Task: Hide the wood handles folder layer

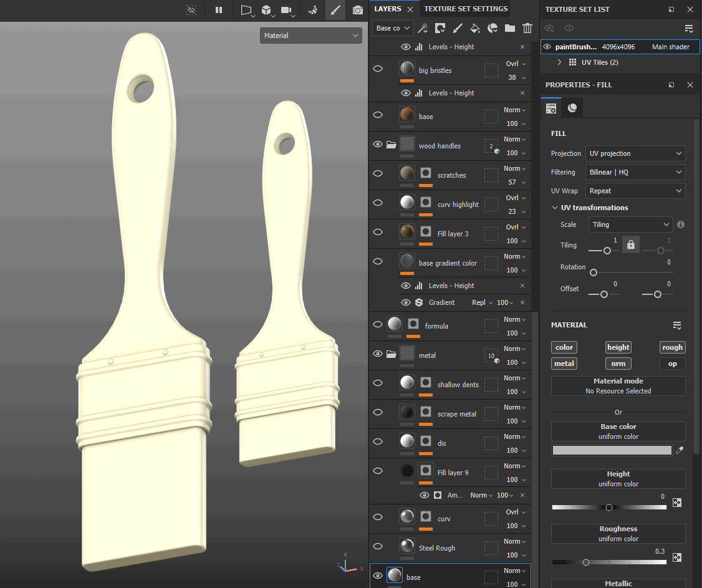Action: pos(378,144)
